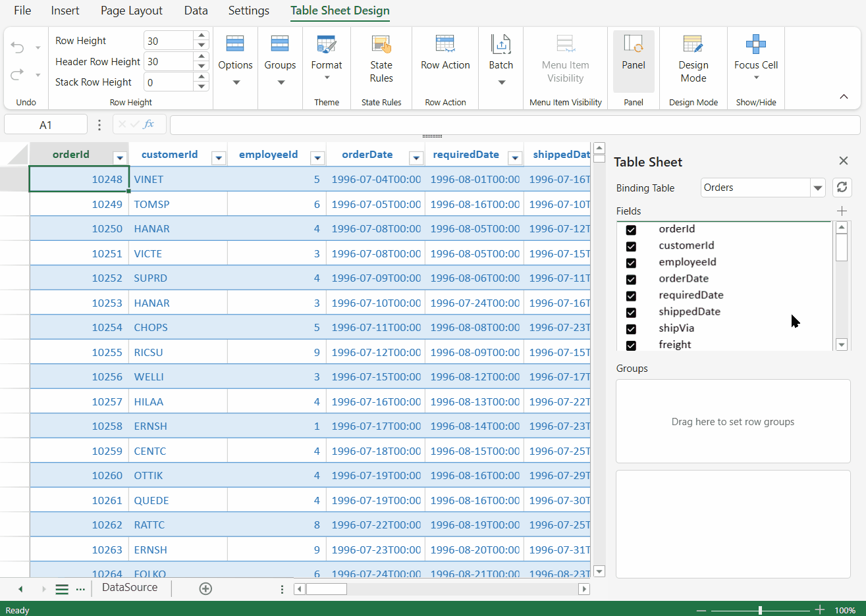Viewport: 866px width, 616px height.
Task: Click the Fields list scrollbar thumb
Action: (841, 247)
